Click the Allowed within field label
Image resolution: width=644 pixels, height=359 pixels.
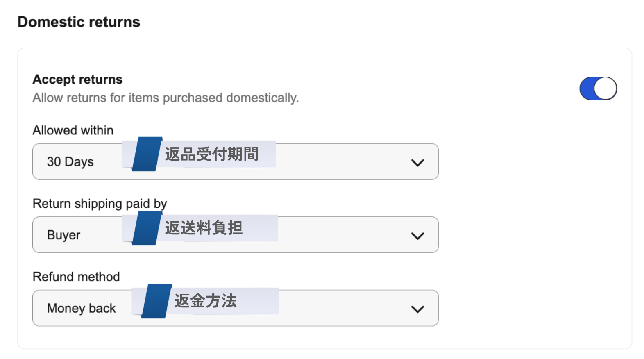pyautogui.click(x=73, y=130)
